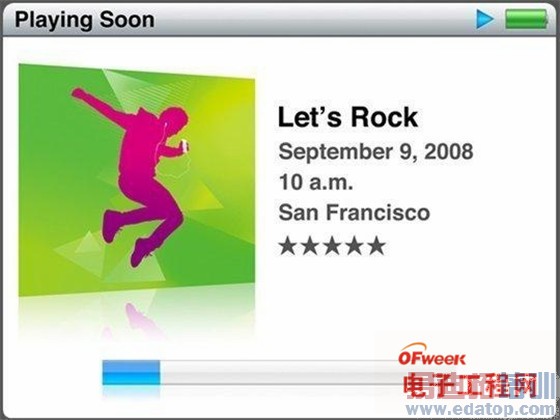Click the "Let's Rock" track title
Image resolution: width=560 pixels, height=420 pixels.
[x=348, y=117]
